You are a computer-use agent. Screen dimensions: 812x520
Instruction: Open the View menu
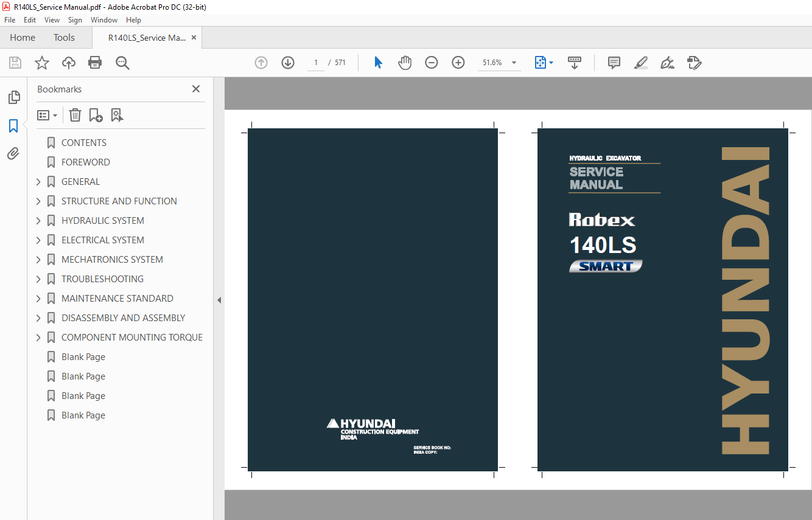click(52, 20)
